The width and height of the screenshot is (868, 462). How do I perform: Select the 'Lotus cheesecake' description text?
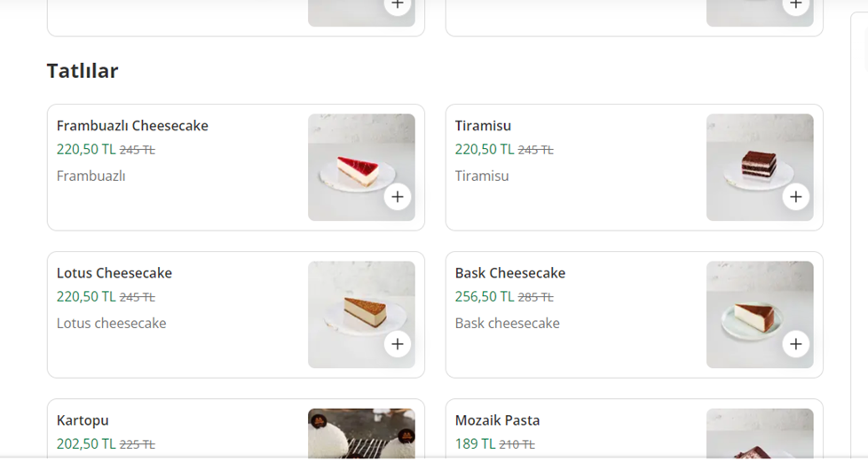112,324
